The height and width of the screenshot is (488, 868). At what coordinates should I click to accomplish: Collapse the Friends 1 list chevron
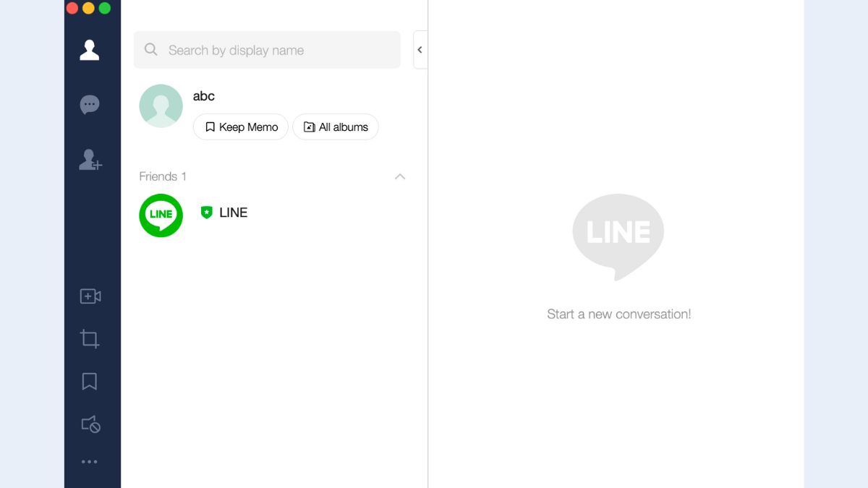(400, 176)
